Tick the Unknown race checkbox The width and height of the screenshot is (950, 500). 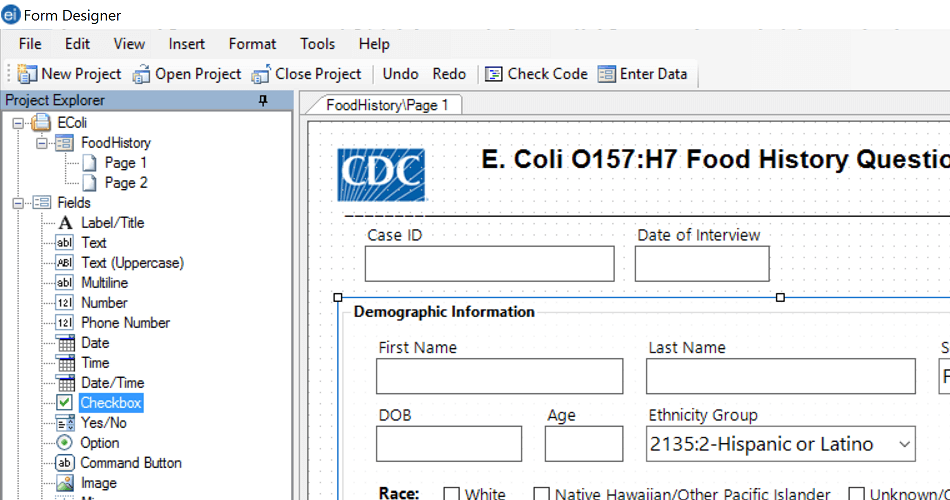coord(857,494)
